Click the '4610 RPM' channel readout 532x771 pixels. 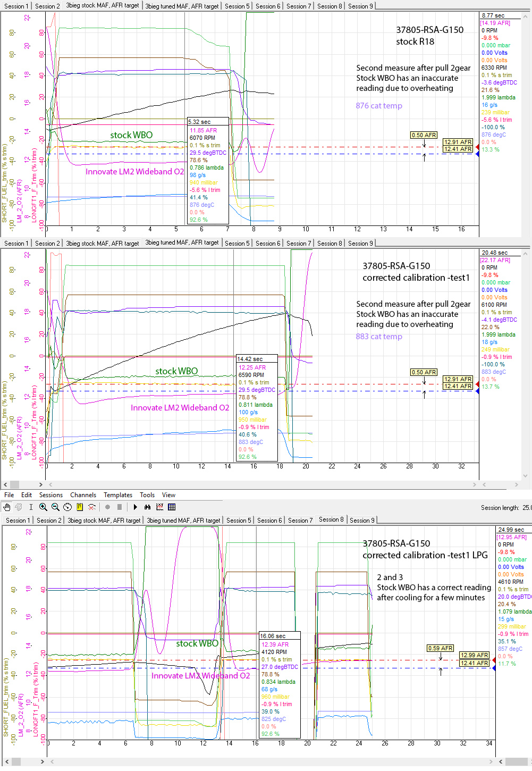coord(511,582)
